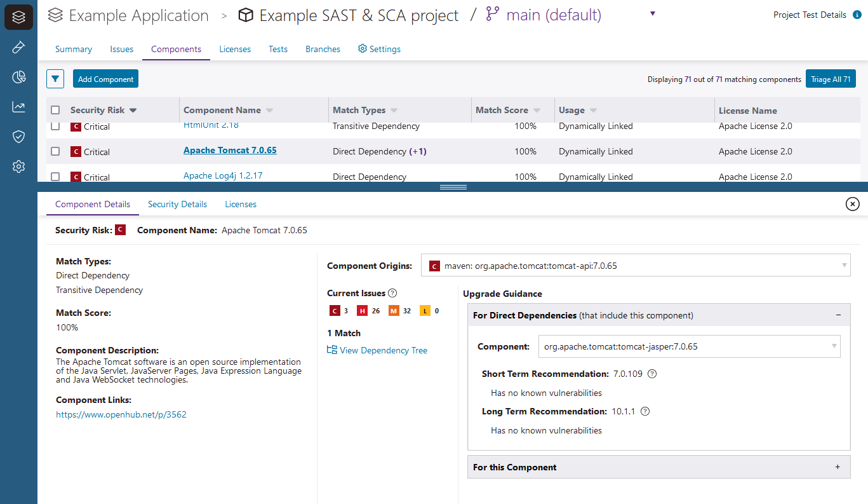Click the Add Component button
Screen dimensions: 868x504
pos(105,79)
